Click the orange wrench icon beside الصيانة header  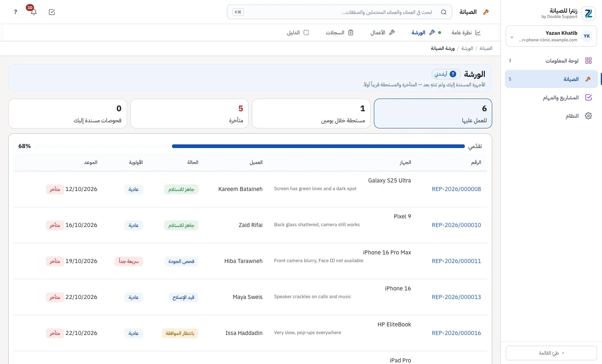(x=486, y=12)
